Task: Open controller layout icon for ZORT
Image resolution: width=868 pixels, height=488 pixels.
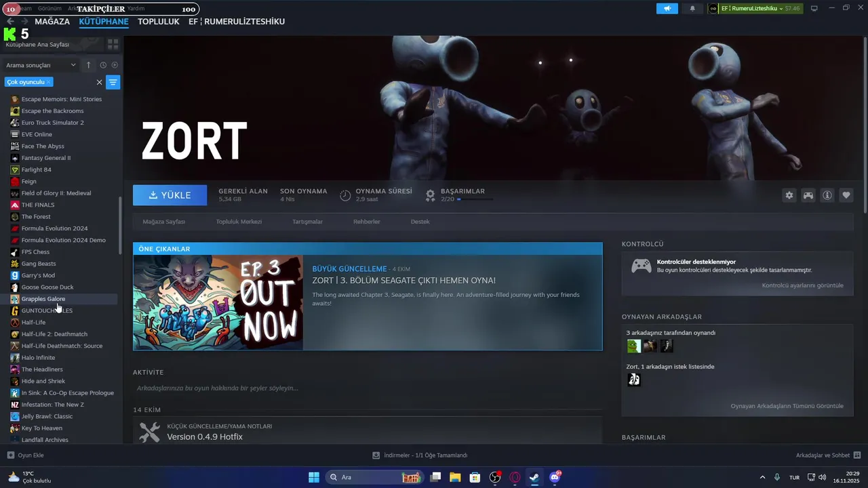Action: pos(808,195)
